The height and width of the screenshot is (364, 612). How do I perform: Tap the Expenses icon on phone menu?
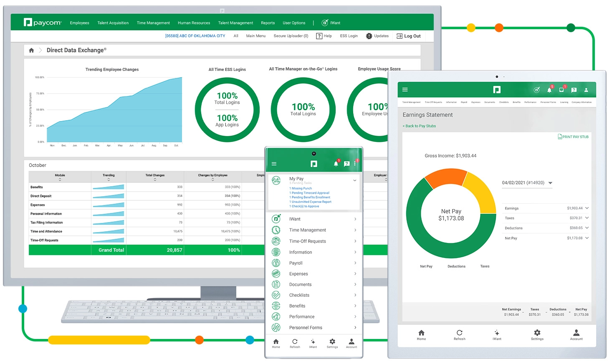[x=276, y=274]
